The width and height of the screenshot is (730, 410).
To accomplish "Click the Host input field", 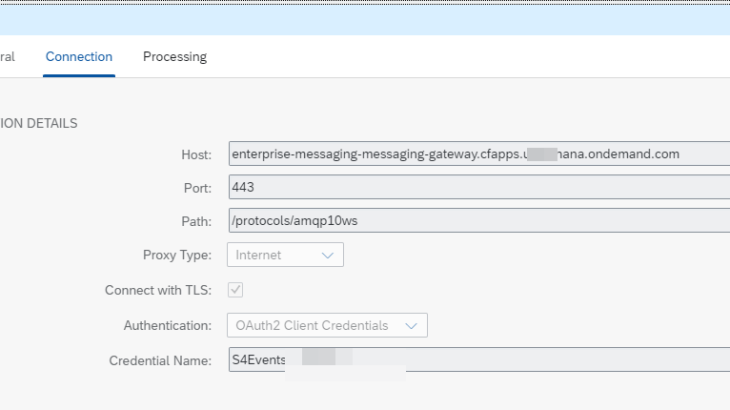I will 478,154.
